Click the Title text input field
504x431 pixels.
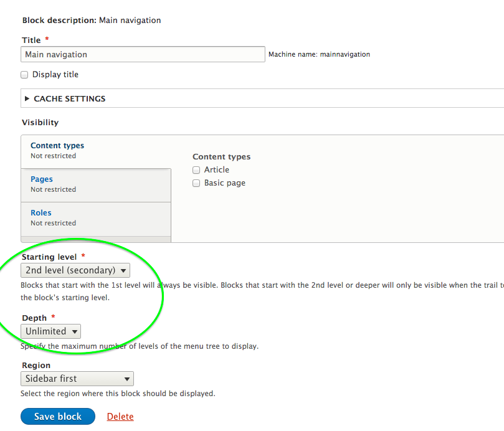coord(143,54)
